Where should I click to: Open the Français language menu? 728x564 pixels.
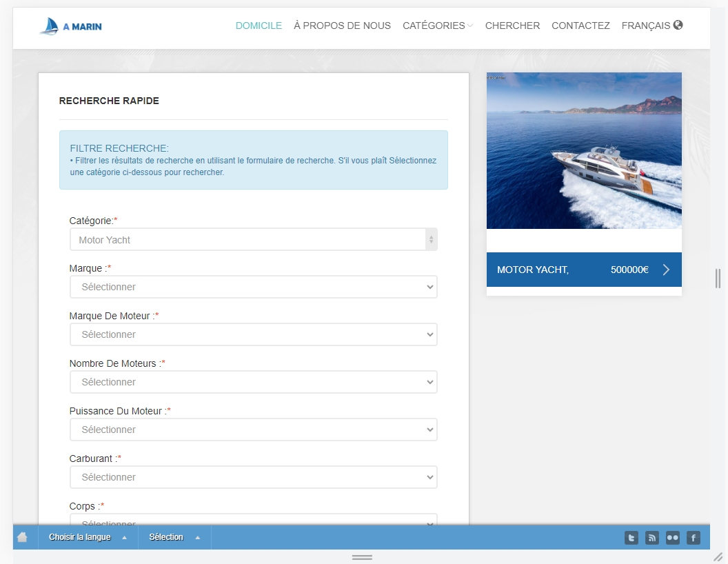pos(652,26)
